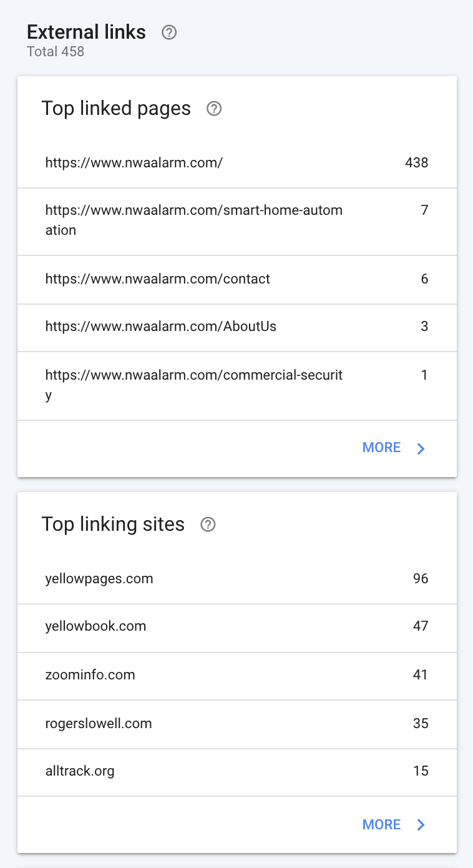This screenshot has width=473, height=868.
Task: Select the yellowpages.com linking site
Action: [99, 578]
